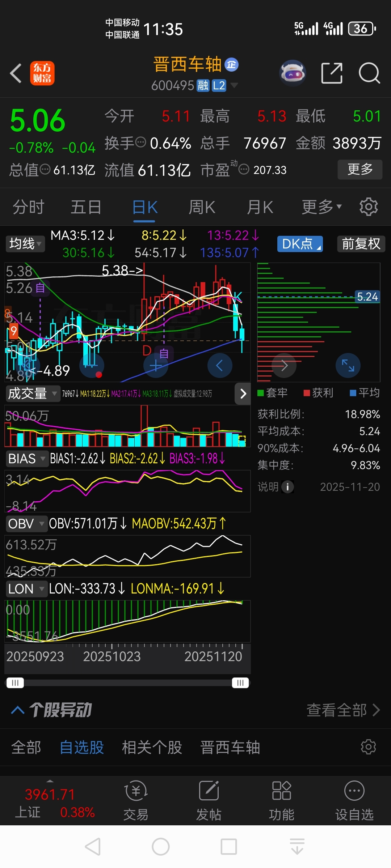Open the 均线 indicator dropdown
The width and height of the screenshot is (391, 868).
pos(25,244)
